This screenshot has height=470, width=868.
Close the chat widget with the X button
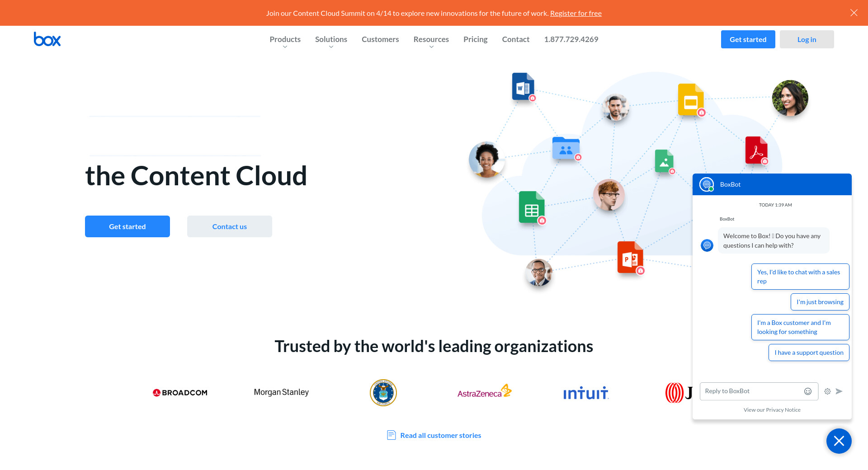839,441
